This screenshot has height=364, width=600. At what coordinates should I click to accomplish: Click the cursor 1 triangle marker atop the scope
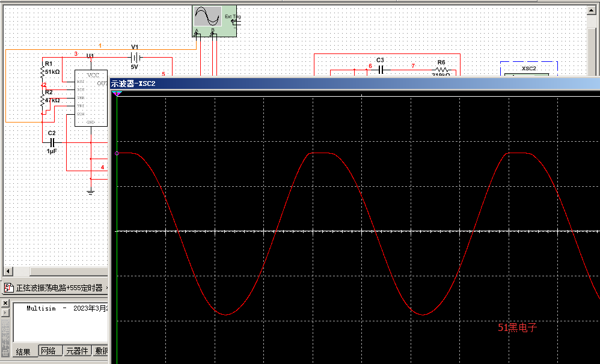click(x=117, y=93)
